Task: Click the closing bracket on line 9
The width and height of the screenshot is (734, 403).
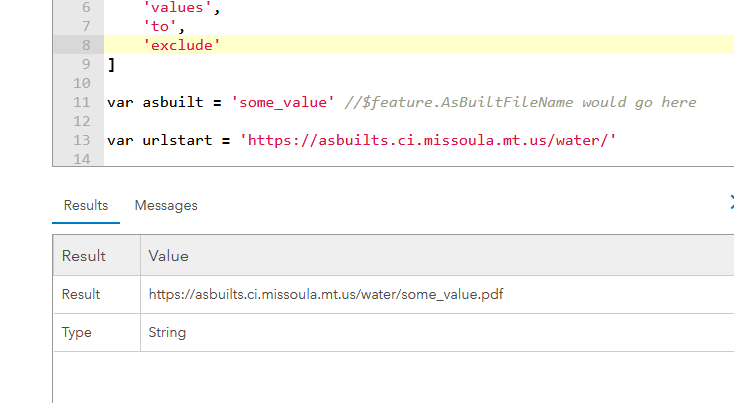Action: (x=111, y=64)
